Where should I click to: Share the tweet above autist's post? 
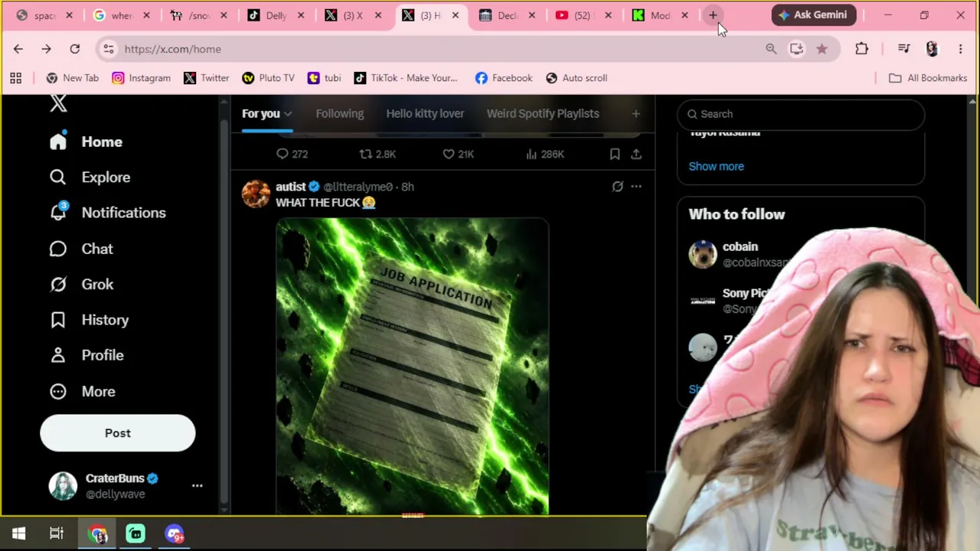click(x=635, y=154)
